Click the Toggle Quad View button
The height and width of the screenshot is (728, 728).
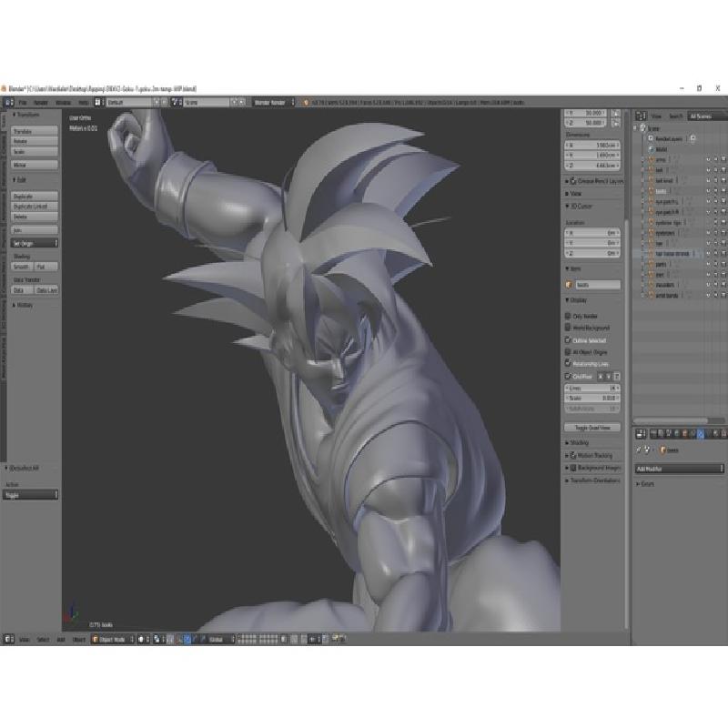pos(592,427)
